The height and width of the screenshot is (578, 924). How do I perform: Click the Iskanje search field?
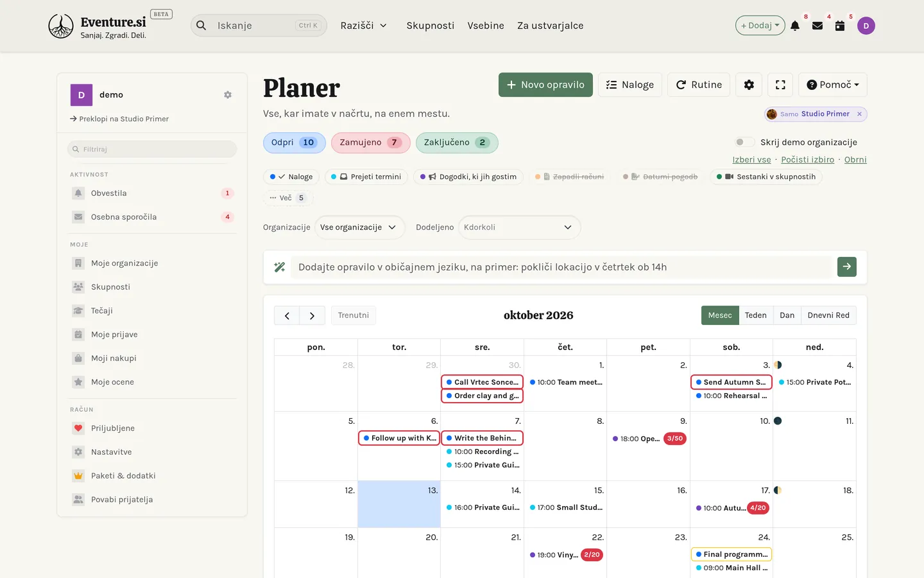[259, 26]
